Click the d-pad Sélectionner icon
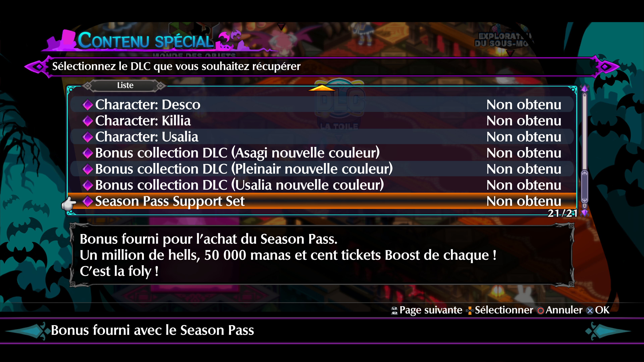This screenshot has height=362, width=644. click(x=470, y=311)
